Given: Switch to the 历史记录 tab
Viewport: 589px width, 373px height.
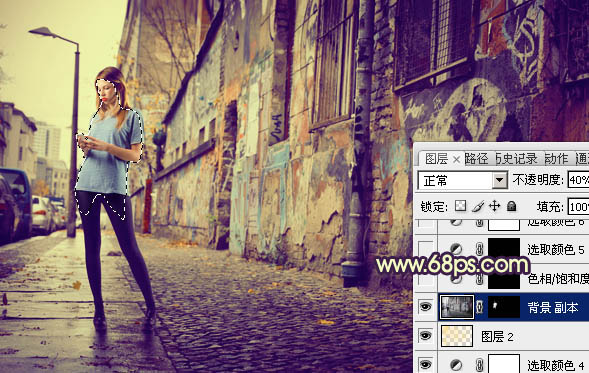Looking at the screenshot, I should [516, 159].
